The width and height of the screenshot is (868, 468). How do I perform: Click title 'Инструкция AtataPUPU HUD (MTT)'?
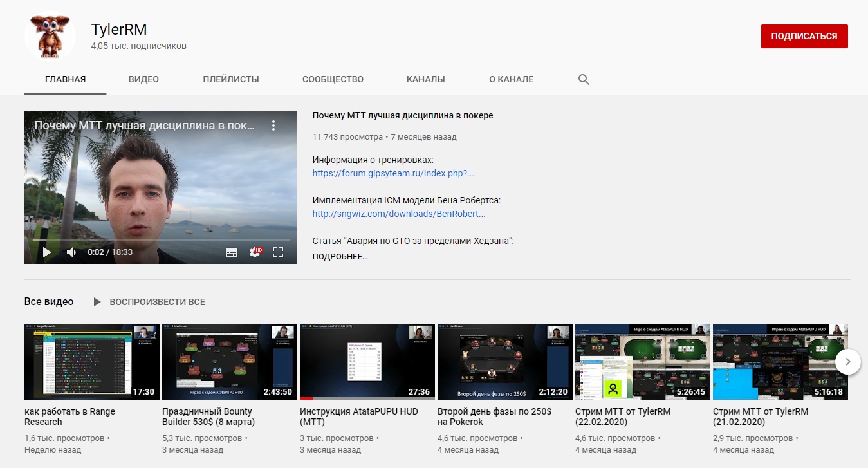[x=359, y=417]
